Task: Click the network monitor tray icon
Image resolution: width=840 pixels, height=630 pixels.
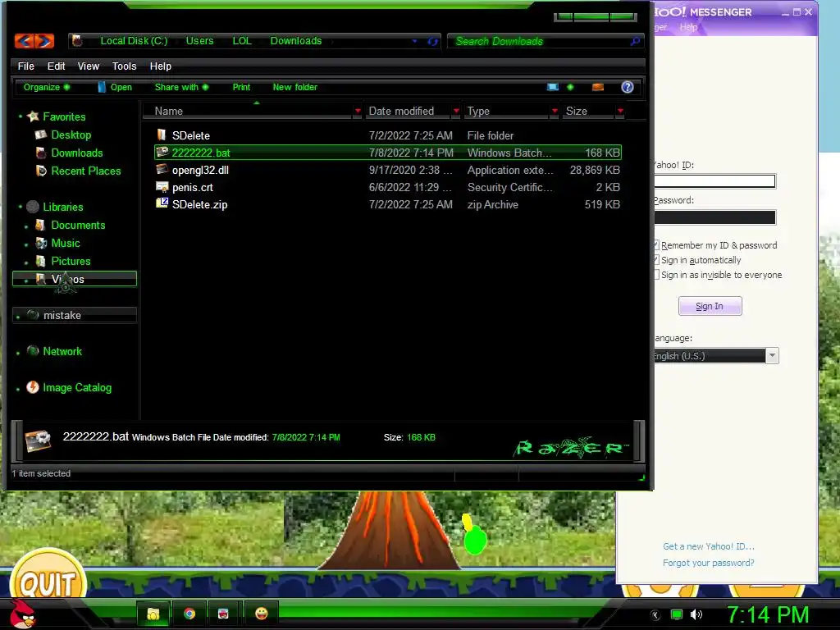Action: click(677, 614)
